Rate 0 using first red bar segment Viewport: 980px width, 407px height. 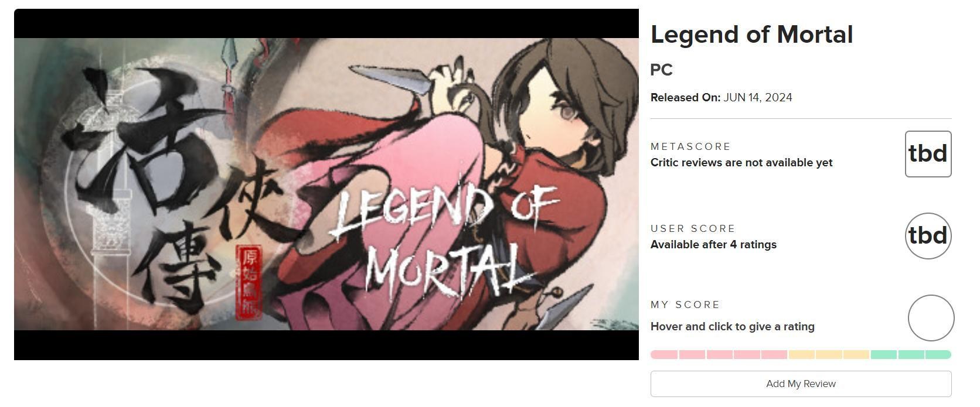click(x=664, y=354)
